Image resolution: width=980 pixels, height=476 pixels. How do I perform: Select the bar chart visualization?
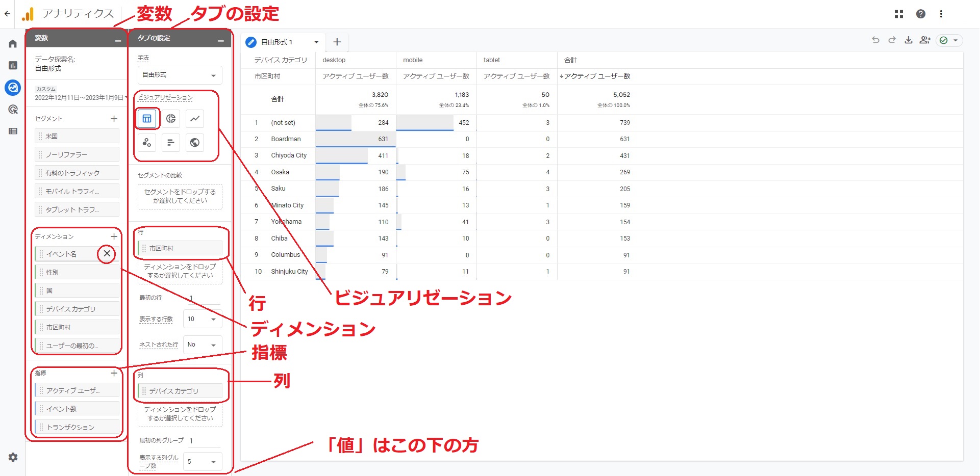(x=171, y=143)
